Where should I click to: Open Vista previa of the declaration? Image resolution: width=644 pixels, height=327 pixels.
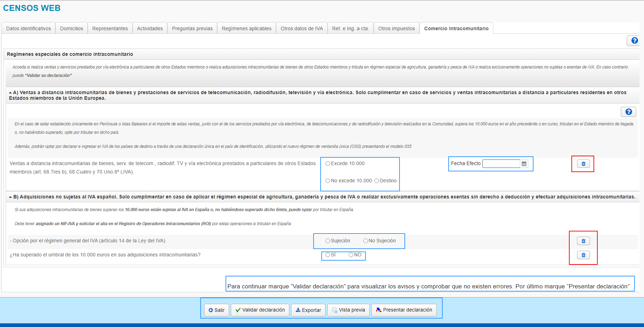[x=348, y=310]
